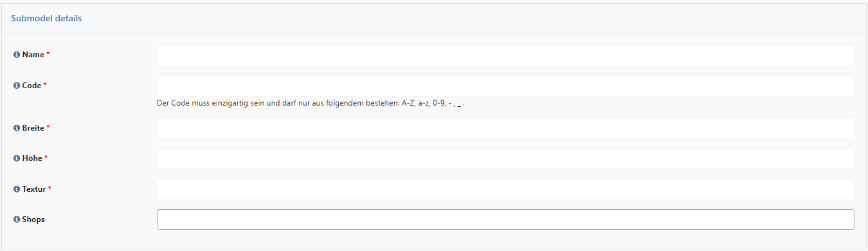The image size is (868, 251).
Task: Click the Höhe label text
Action: tap(32, 158)
